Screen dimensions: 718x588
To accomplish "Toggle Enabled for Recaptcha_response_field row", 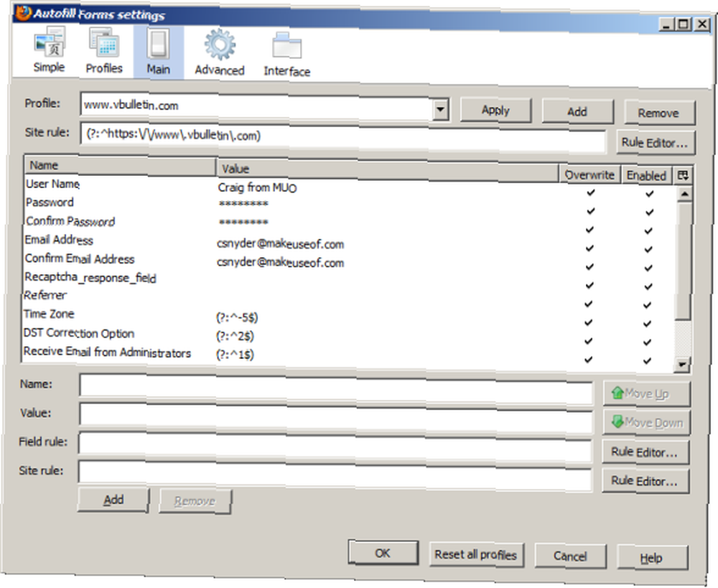I will (x=648, y=286).
